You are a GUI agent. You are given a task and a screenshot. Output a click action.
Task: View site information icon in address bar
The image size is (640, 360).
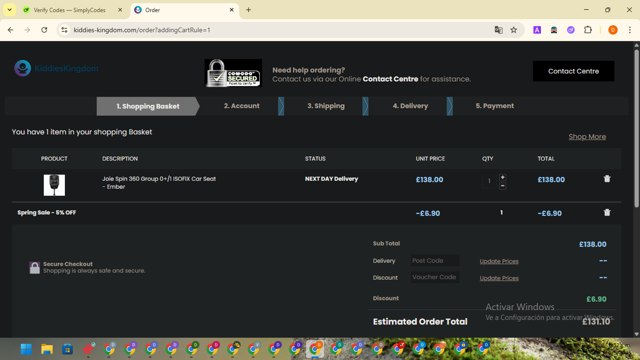click(64, 30)
